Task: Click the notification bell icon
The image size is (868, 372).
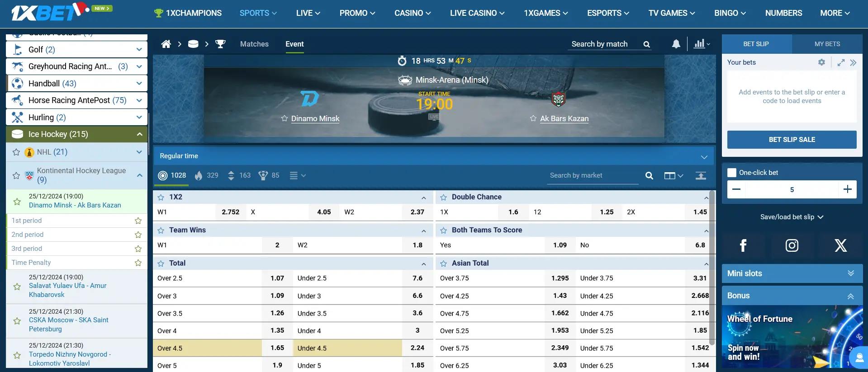Action: (x=676, y=44)
